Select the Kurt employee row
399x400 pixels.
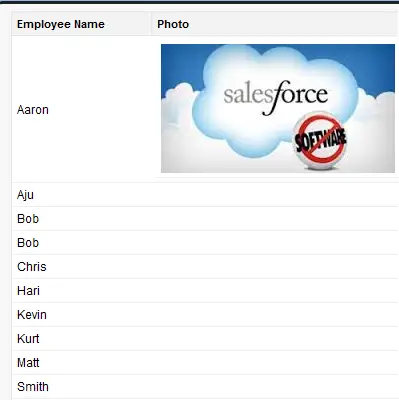pyautogui.click(x=205, y=339)
